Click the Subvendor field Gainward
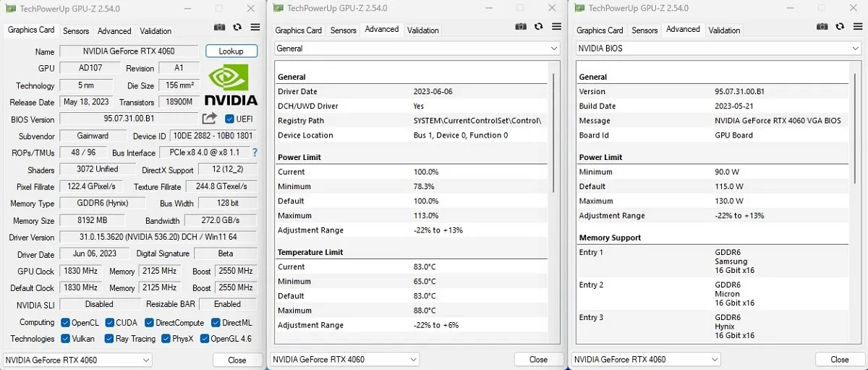The width and height of the screenshot is (868, 370). click(93, 136)
